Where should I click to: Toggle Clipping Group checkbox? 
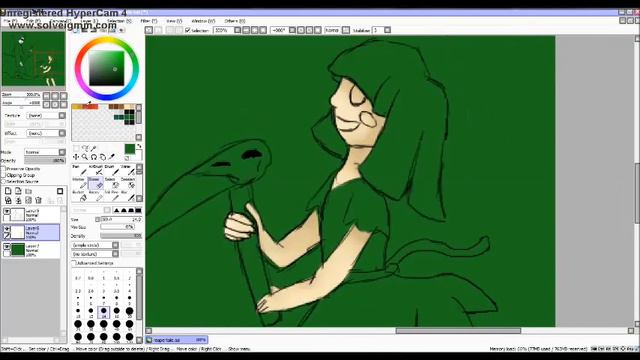click(3, 175)
